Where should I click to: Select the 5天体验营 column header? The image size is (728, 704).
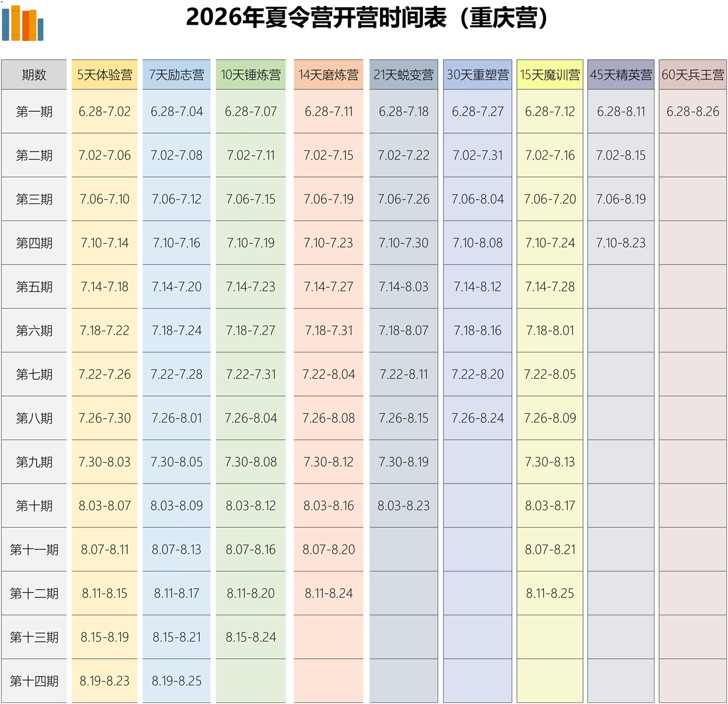[x=105, y=75]
